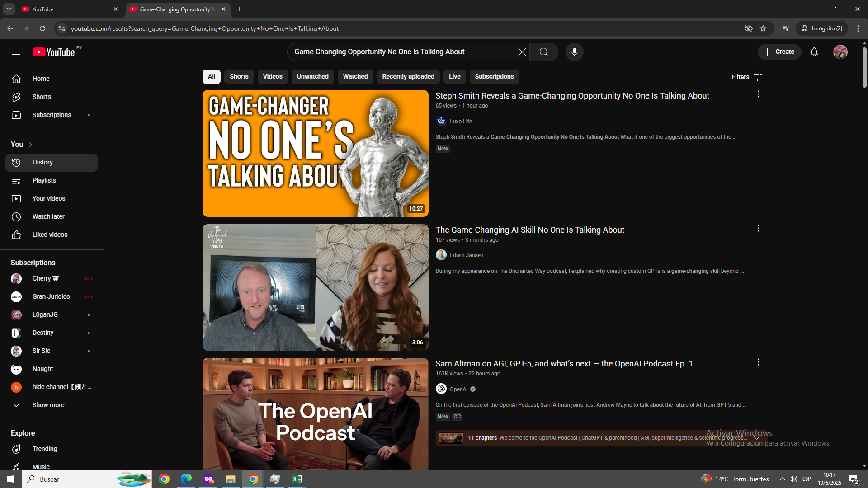Select the Subscriptions filter chip
Image resolution: width=868 pixels, height=488 pixels.
495,77
